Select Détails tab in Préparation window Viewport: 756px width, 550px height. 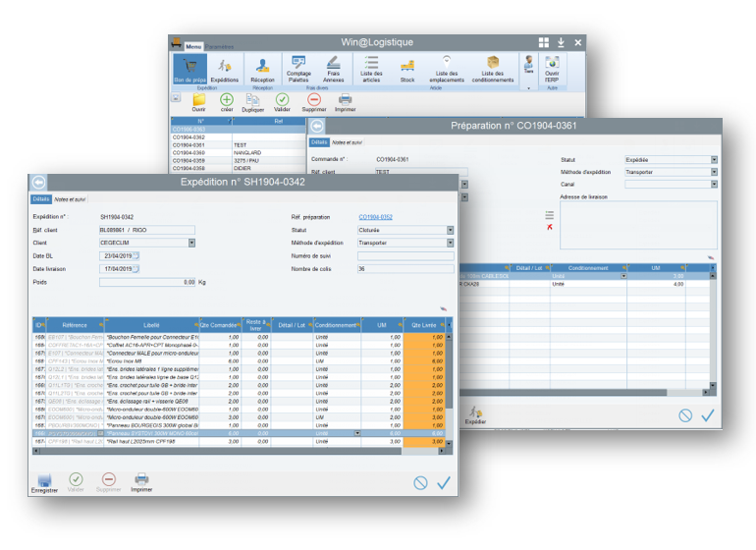click(319, 142)
